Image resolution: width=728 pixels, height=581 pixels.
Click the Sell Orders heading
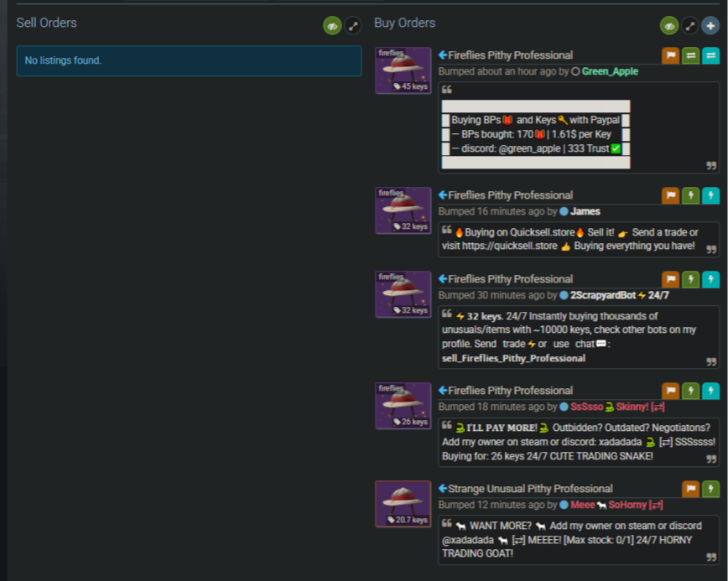click(46, 23)
